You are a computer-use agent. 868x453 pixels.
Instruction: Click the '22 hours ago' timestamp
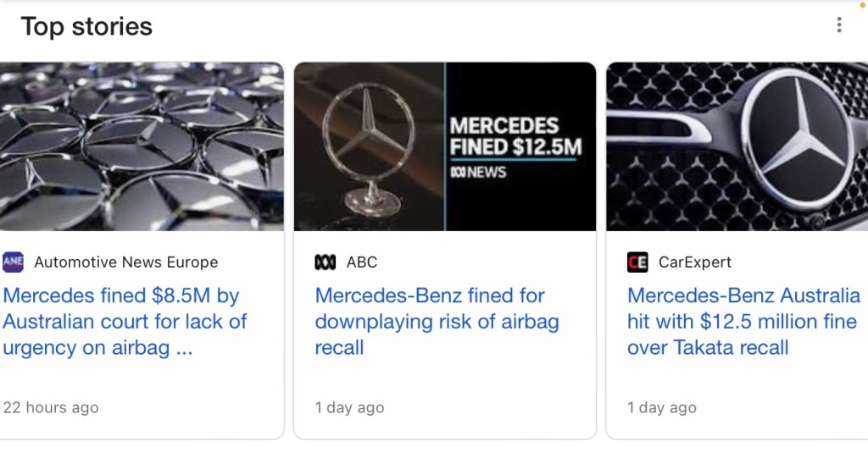tap(51, 407)
